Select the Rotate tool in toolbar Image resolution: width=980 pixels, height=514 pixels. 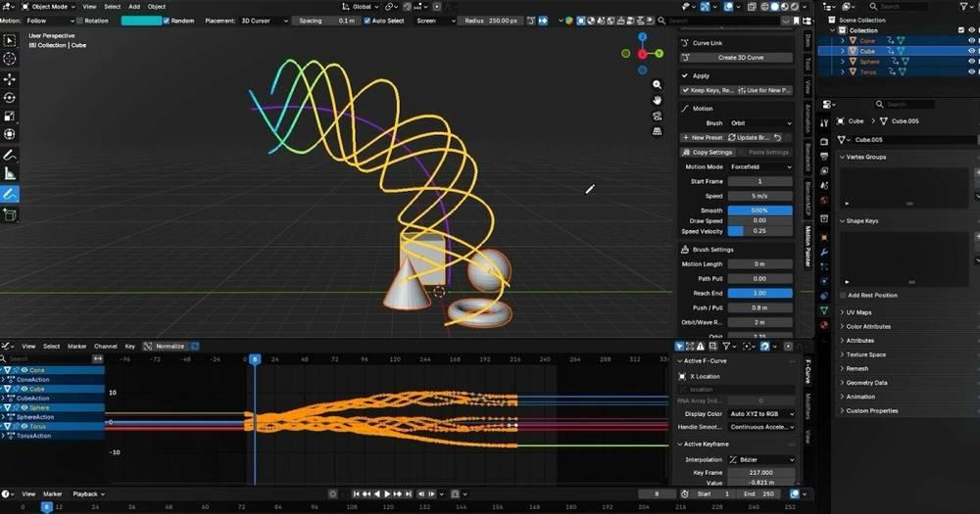pos(10,98)
